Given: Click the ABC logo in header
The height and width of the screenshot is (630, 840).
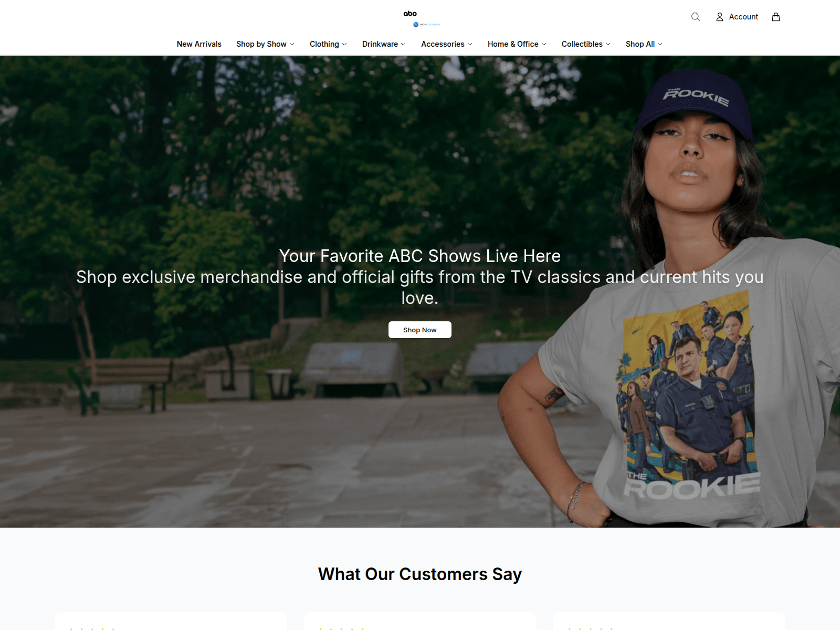Looking at the screenshot, I should [x=410, y=14].
